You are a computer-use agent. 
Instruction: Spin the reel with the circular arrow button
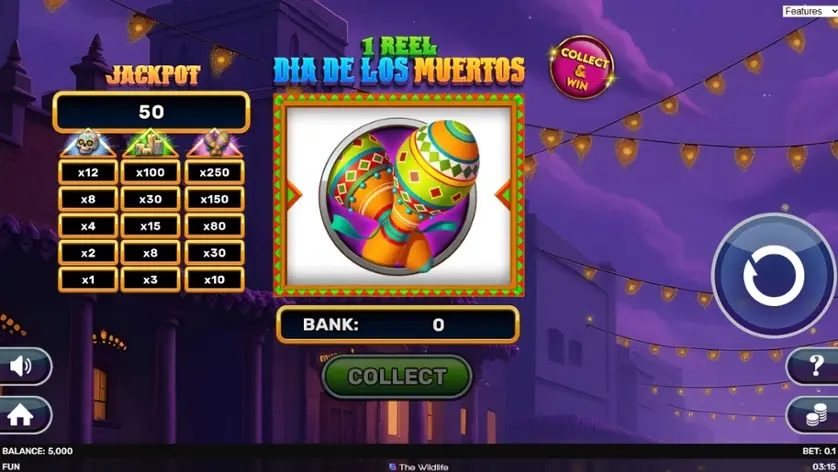[773, 275]
